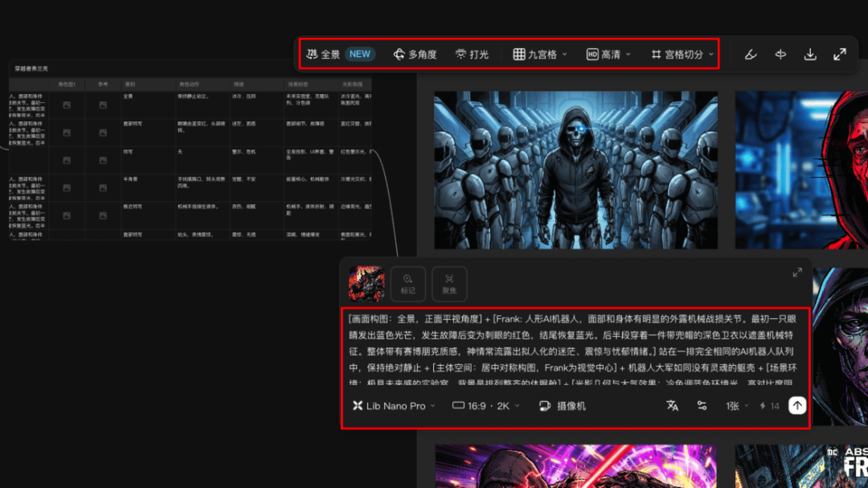Open the purple and red laser image at the bottom
Viewport: 868px width, 488px height.
(575, 465)
